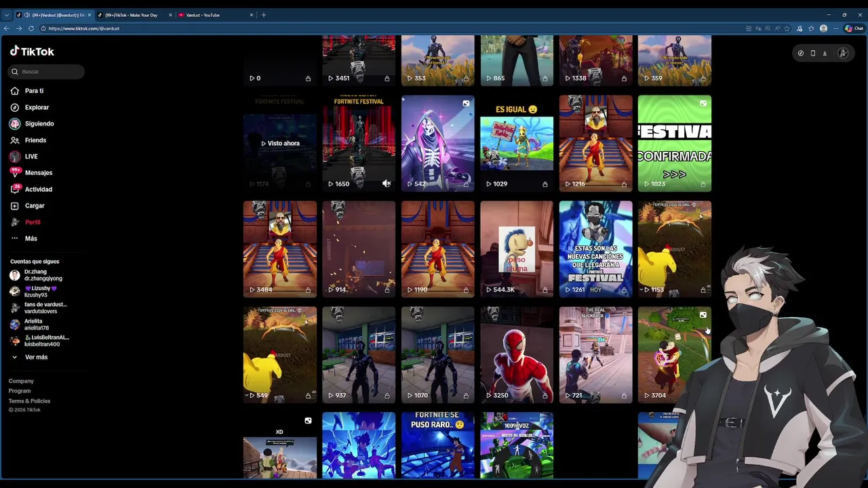Open the profile avatar menu at top right
Screen dimensions: 868x488
[x=843, y=53]
